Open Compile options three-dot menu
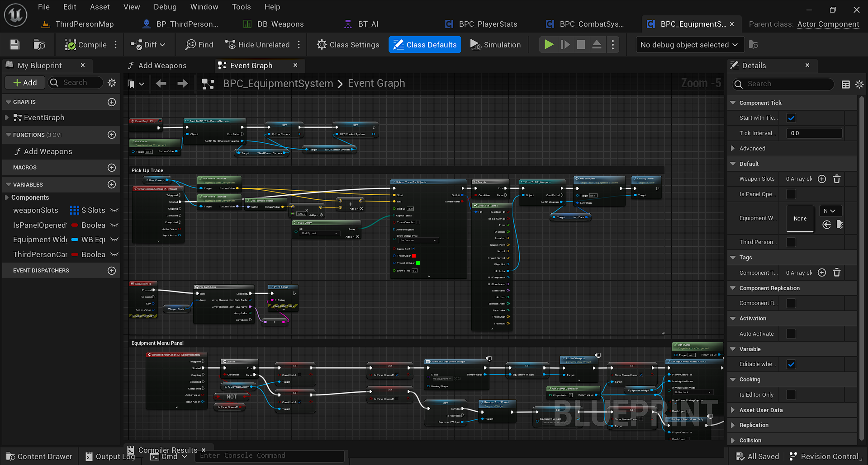The image size is (868, 465). (116, 45)
